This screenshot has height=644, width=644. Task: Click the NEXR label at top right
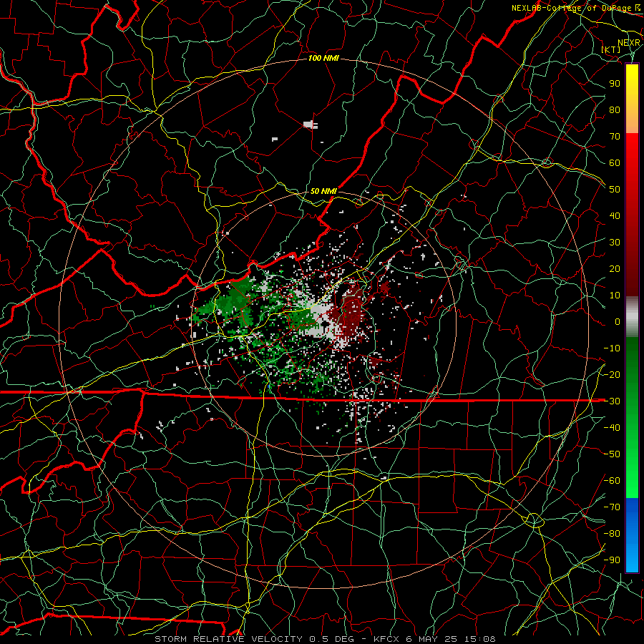click(629, 42)
